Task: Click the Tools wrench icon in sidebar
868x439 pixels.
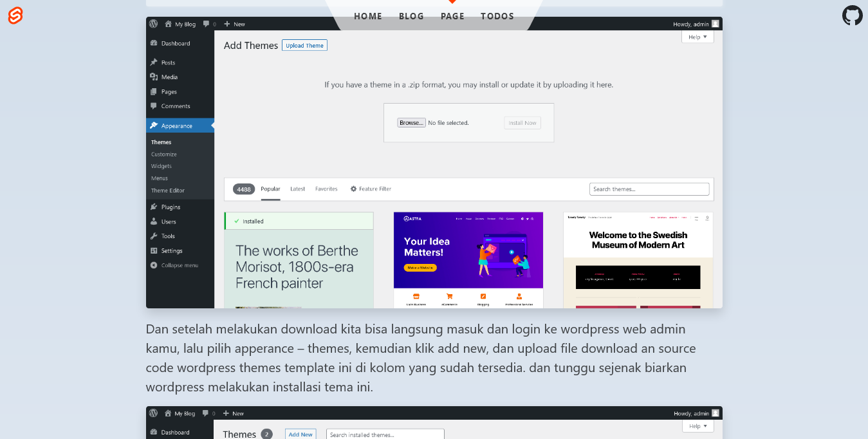Action: click(154, 236)
